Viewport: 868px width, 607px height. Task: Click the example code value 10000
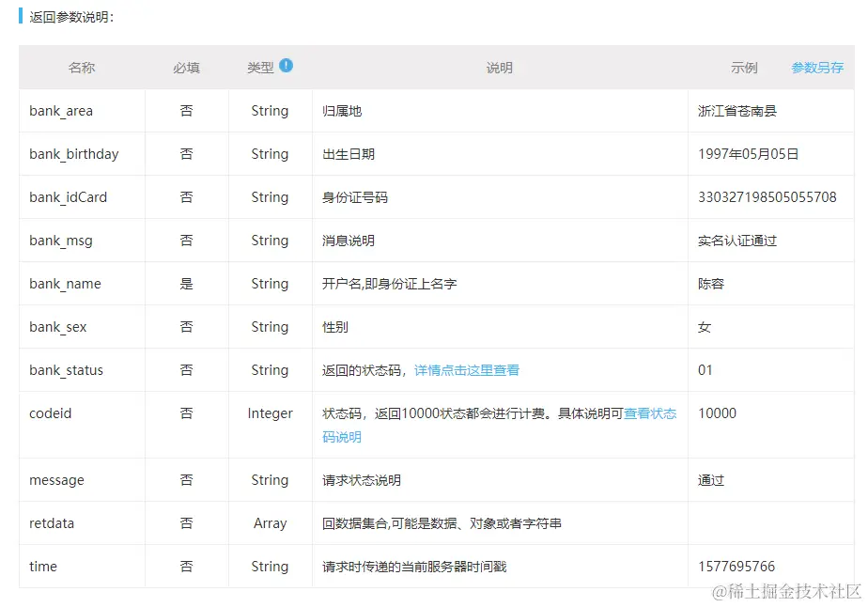[x=718, y=413]
